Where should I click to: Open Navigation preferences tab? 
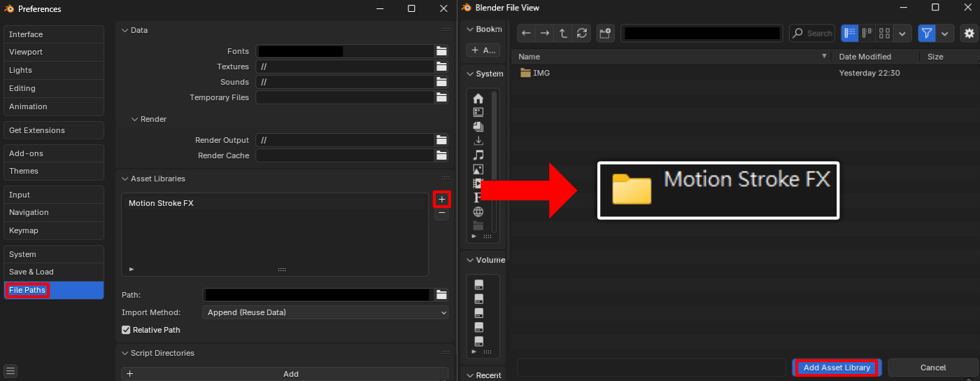54,212
